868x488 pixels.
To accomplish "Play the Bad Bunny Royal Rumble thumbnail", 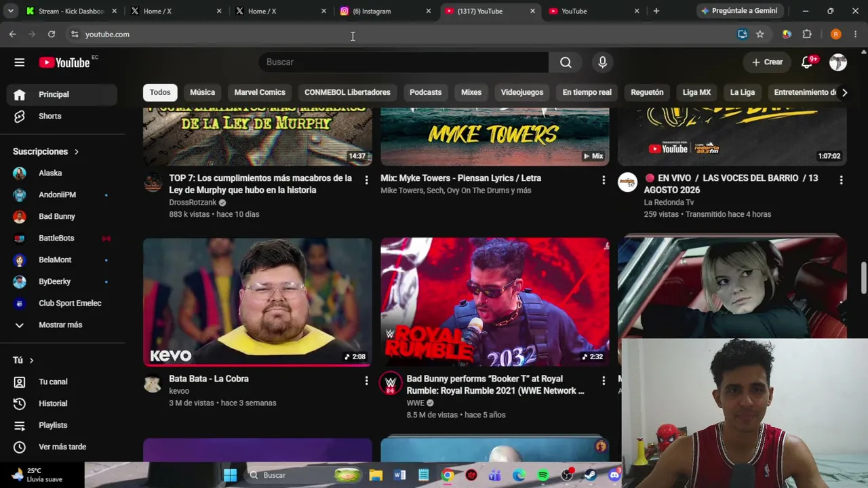I will [495, 302].
